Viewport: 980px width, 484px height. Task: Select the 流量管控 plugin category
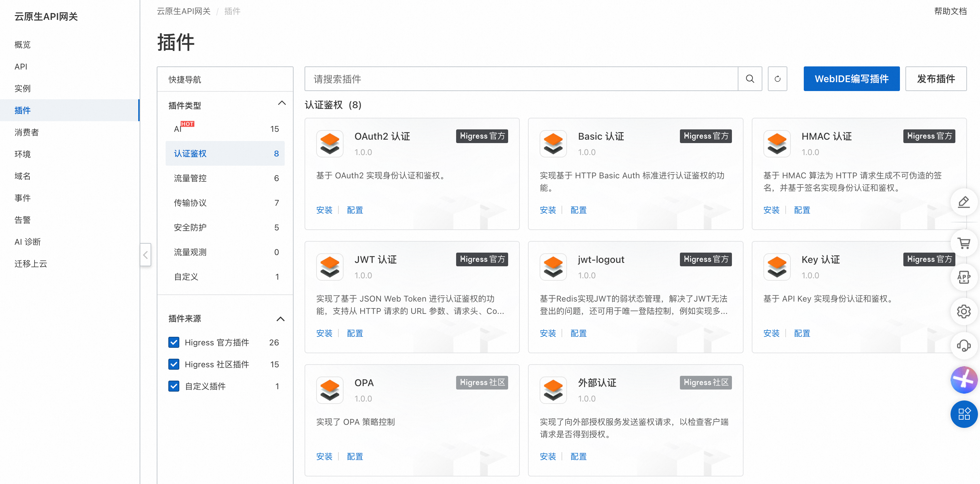pyautogui.click(x=190, y=178)
